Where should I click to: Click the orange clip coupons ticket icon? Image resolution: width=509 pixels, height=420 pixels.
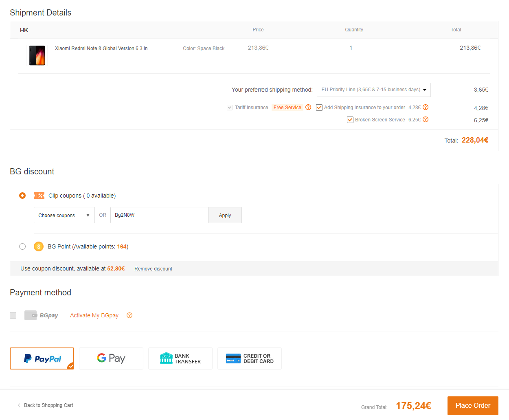point(39,196)
